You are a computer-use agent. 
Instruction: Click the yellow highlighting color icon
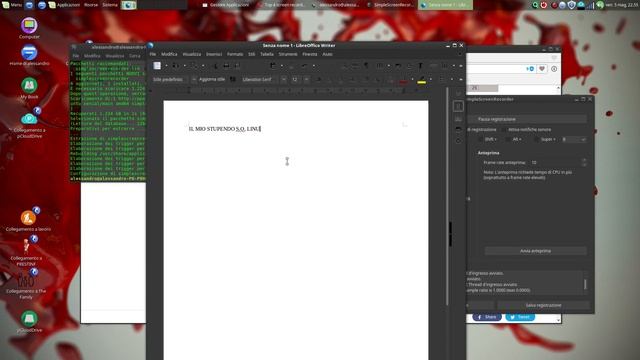pos(422,80)
